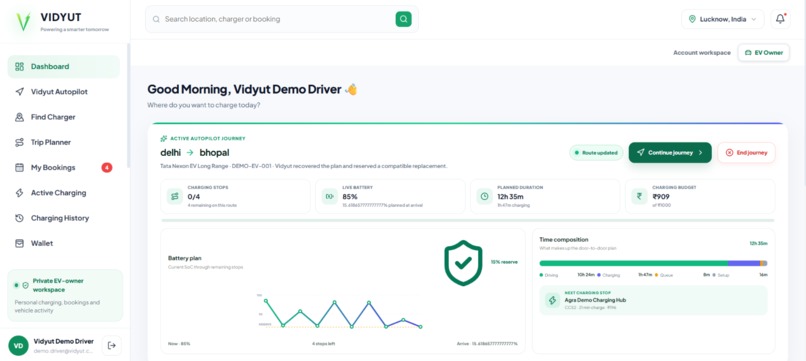The height and width of the screenshot is (361, 806).
Task: Open Wallet from the sidebar
Action: (x=64, y=243)
